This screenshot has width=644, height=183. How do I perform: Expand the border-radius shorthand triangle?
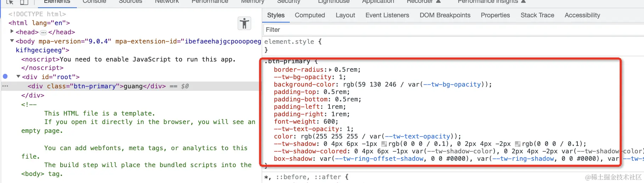pos(331,70)
